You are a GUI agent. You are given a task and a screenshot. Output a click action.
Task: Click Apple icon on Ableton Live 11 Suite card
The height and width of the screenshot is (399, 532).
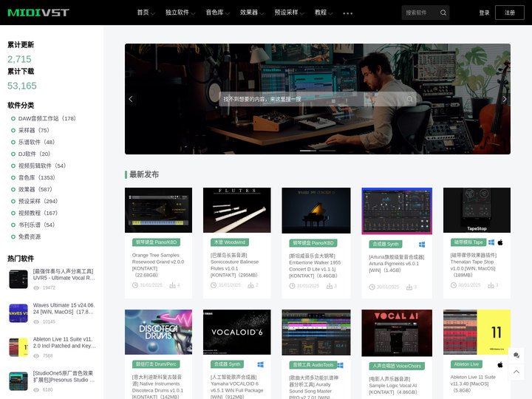(x=500, y=365)
